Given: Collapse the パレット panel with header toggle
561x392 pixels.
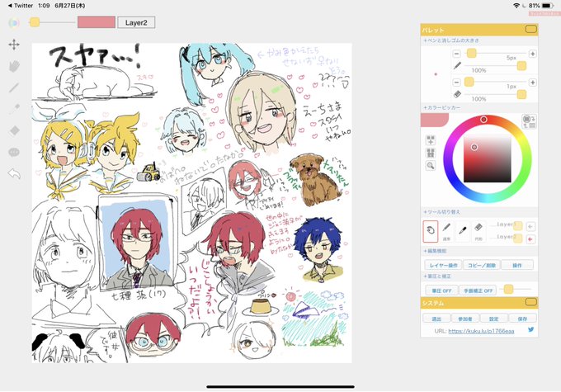Looking at the screenshot, I should (x=531, y=30).
